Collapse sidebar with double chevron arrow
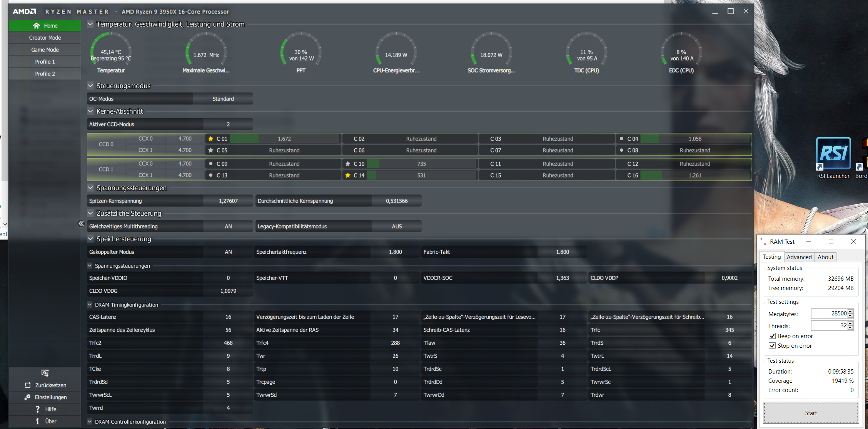The height and width of the screenshot is (429, 868). click(81, 223)
